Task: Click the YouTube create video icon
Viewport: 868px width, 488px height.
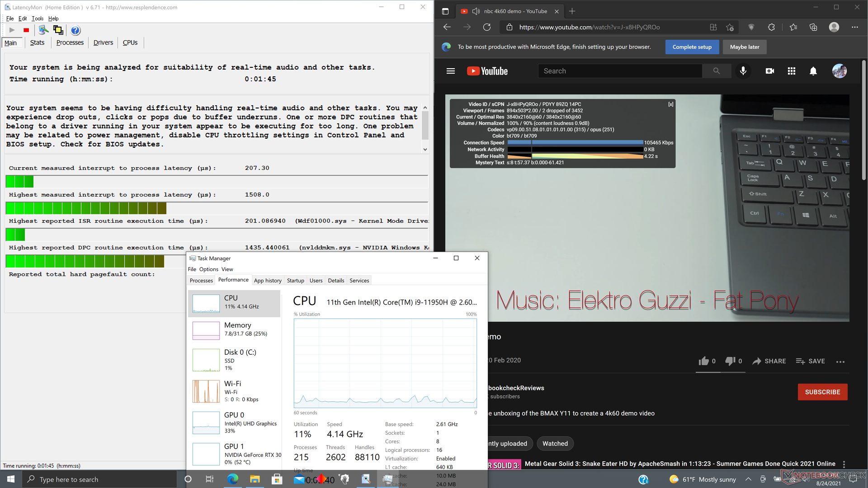Action: pos(769,71)
